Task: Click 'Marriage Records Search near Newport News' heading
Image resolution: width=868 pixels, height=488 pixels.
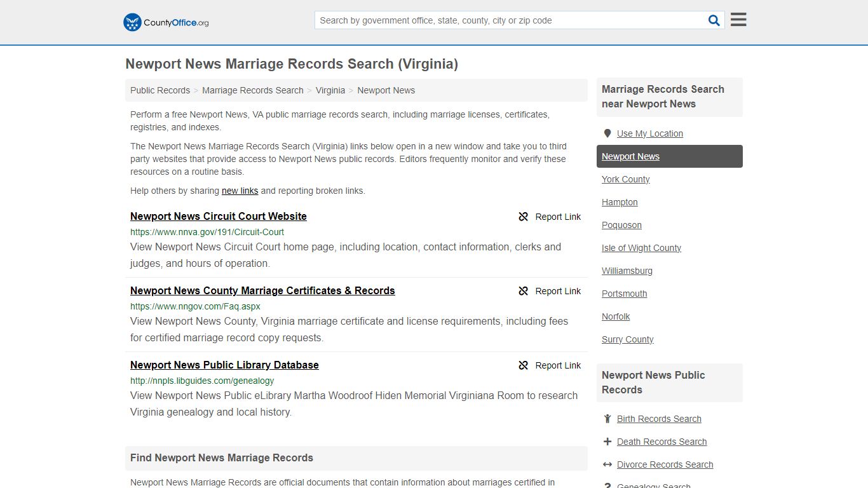Action: tap(663, 97)
